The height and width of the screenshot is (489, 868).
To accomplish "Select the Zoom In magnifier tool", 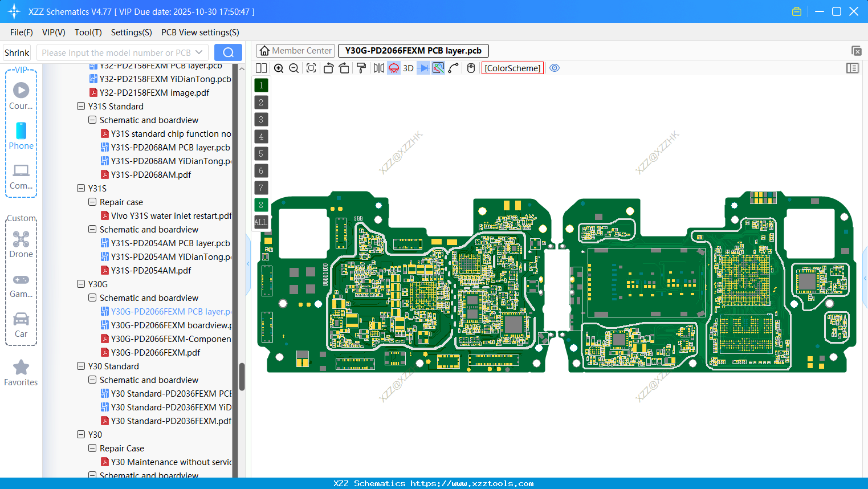I will [x=279, y=68].
